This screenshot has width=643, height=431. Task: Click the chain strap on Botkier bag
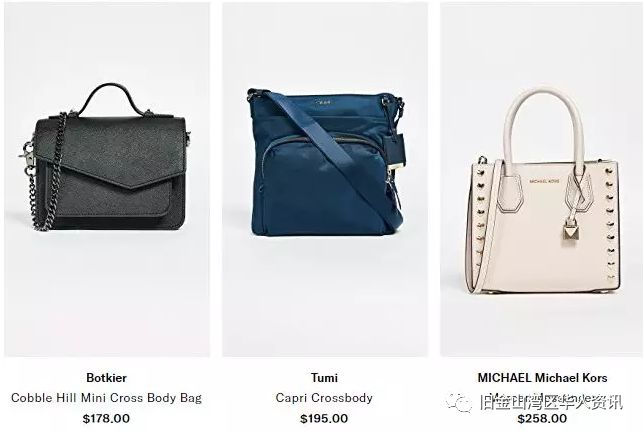point(43,176)
